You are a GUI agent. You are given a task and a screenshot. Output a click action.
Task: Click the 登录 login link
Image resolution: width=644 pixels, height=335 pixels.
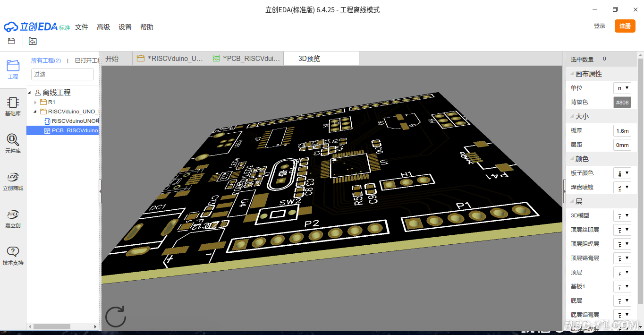[x=599, y=26]
